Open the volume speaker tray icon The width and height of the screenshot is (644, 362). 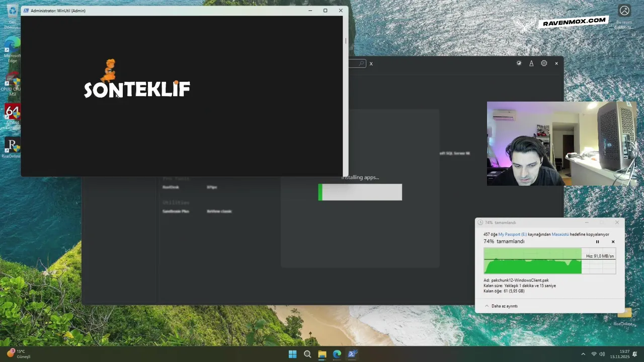pyautogui.click(x=602, y=354)
